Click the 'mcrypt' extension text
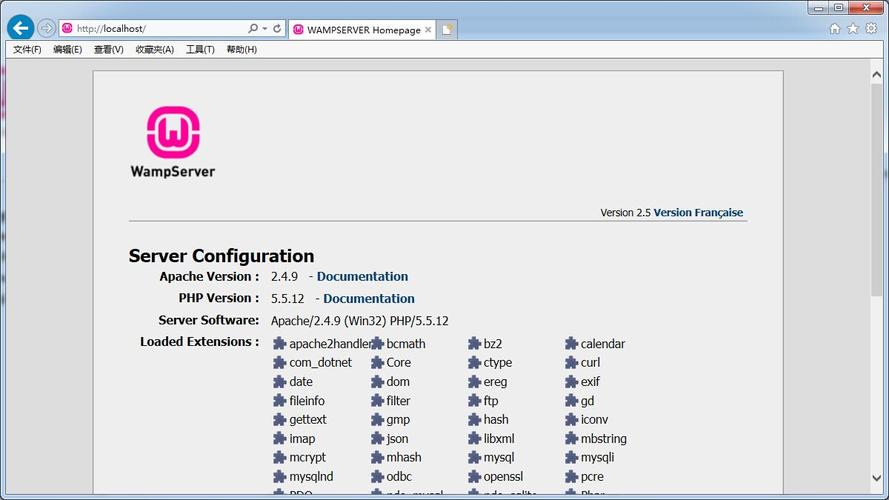 [308, 457]
